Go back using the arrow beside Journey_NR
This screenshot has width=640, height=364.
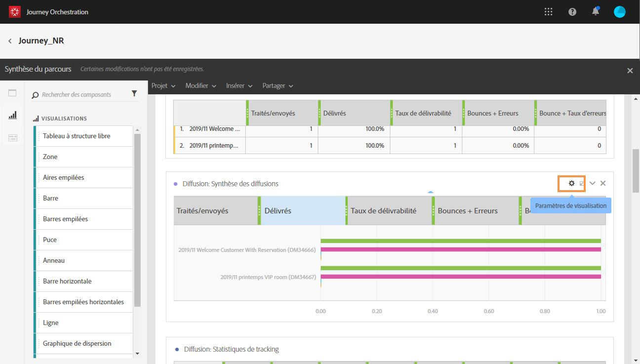pos(10,41)
